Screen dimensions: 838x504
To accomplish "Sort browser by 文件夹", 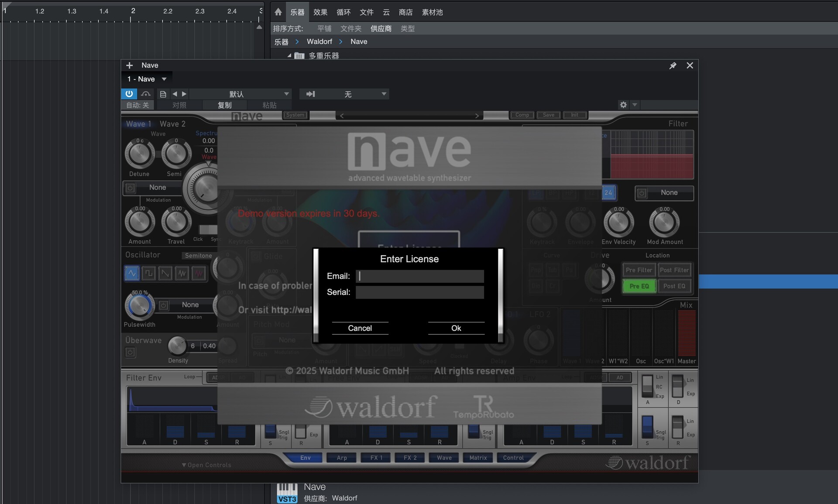I will tap(351, 29).
